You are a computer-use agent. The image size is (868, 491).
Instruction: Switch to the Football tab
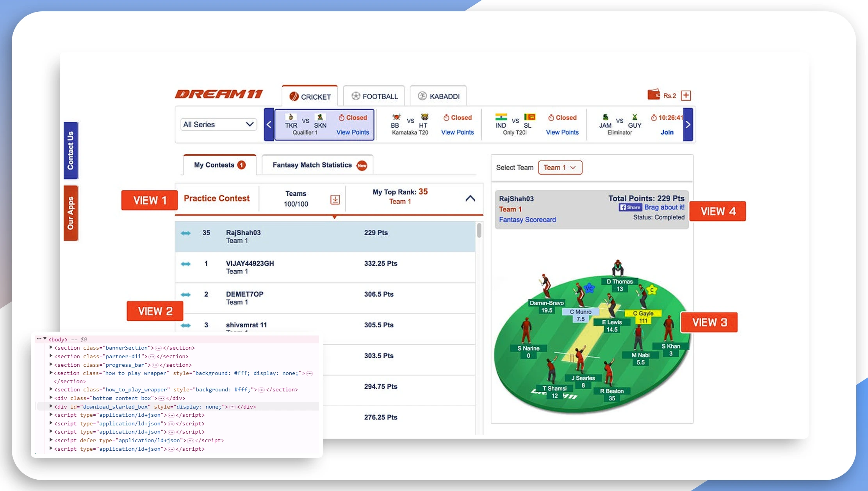click(374, 95)
